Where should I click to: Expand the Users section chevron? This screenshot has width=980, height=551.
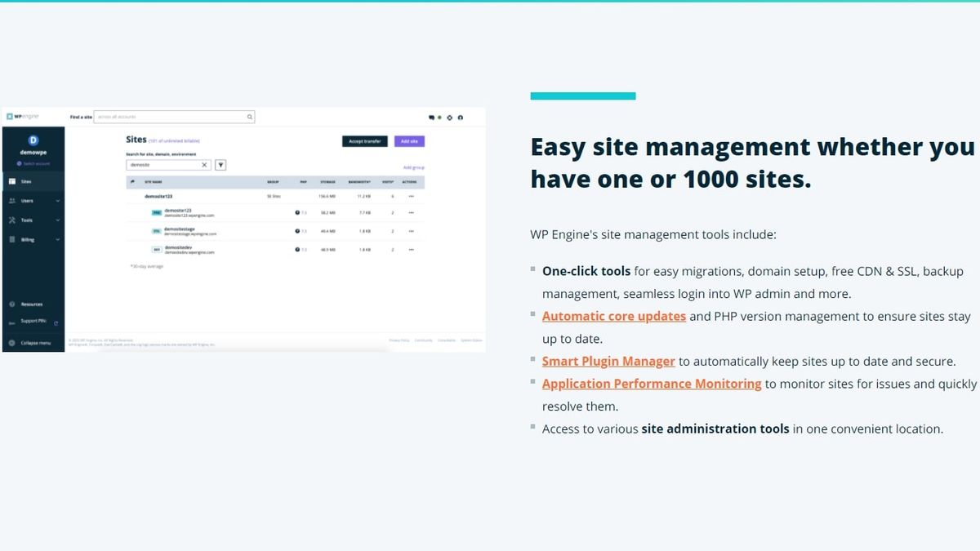click(57, 200)
